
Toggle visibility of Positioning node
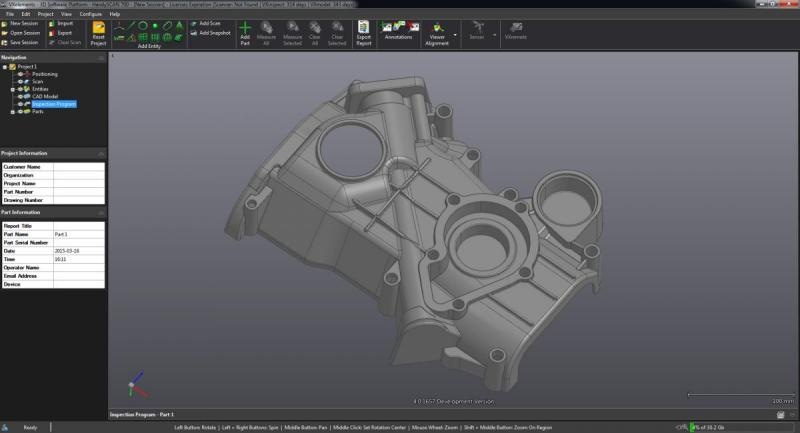pos(20,74)
